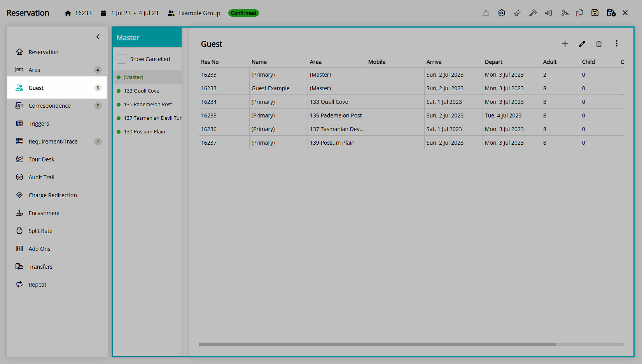642x364 pixels.
Task: Sort by the Depart column header
Action: point(493,62)
